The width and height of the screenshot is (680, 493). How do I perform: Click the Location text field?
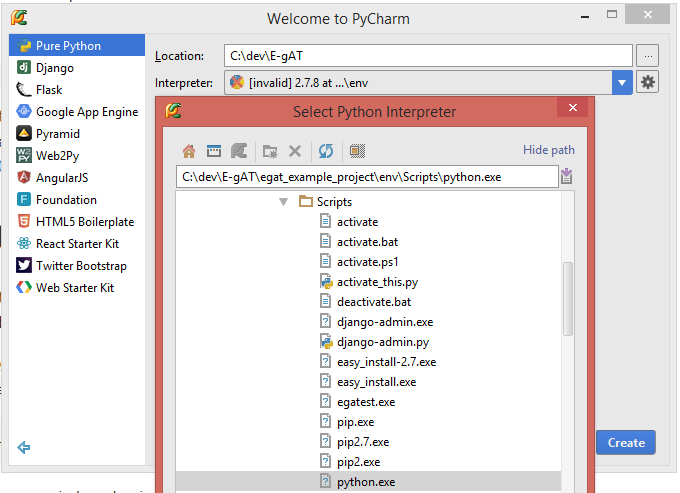point(428,56)
